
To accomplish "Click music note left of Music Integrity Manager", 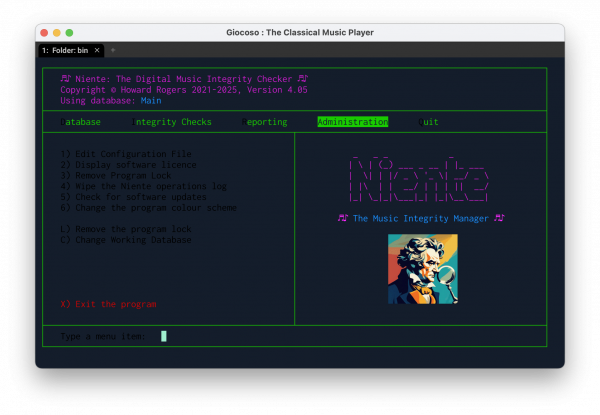I will tap(342, 218).
